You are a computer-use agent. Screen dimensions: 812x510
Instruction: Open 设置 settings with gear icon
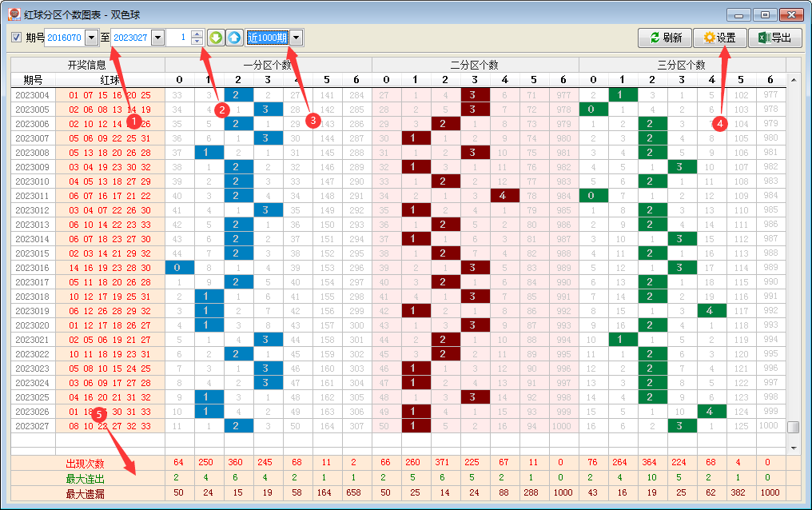(x=718, y=38)
